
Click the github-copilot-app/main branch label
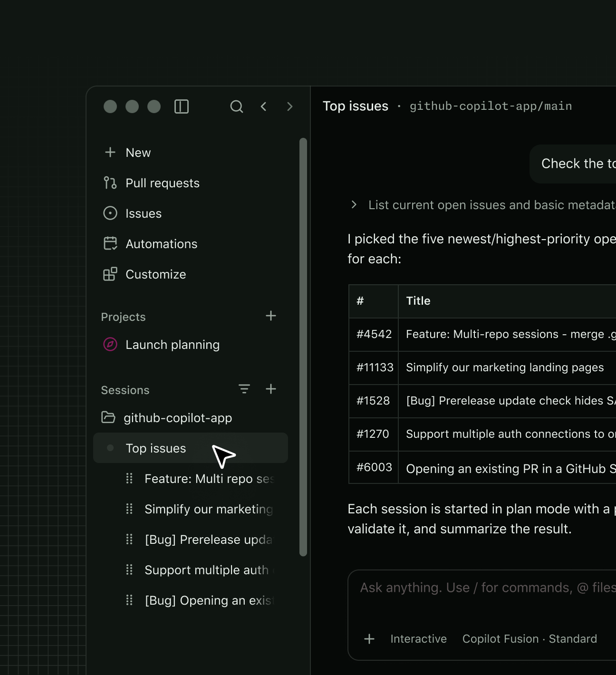click(x=491, y=106)
